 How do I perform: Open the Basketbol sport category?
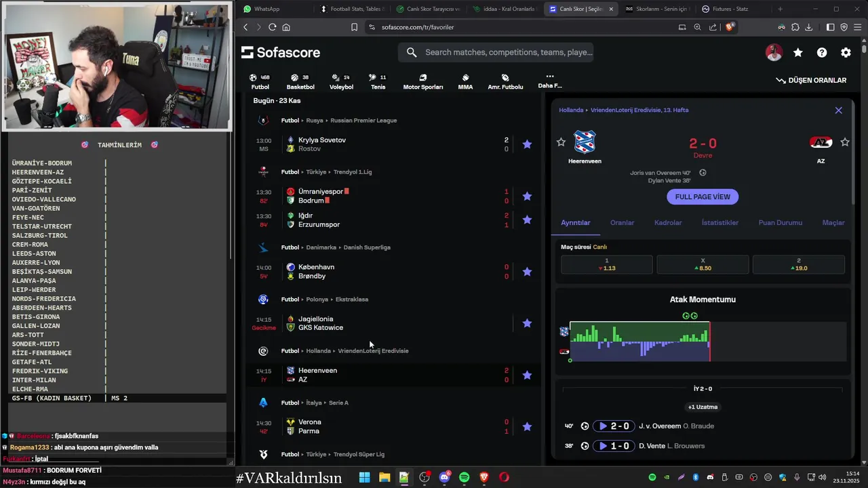pos(300,82)
